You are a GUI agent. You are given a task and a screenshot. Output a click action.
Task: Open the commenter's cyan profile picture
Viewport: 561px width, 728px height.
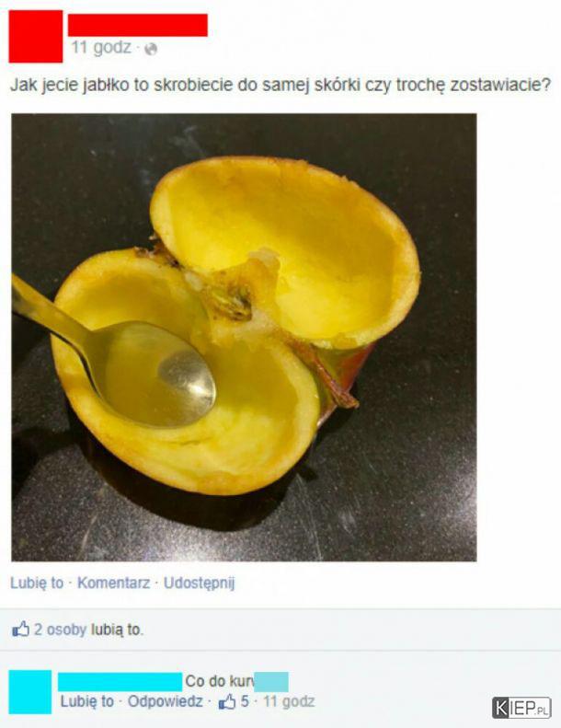30,692
